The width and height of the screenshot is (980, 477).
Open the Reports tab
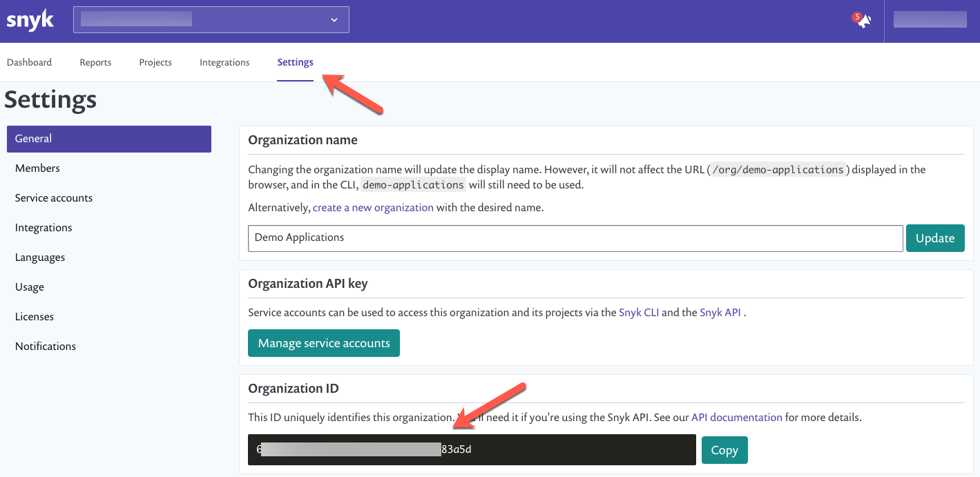[x=95, y=62]
